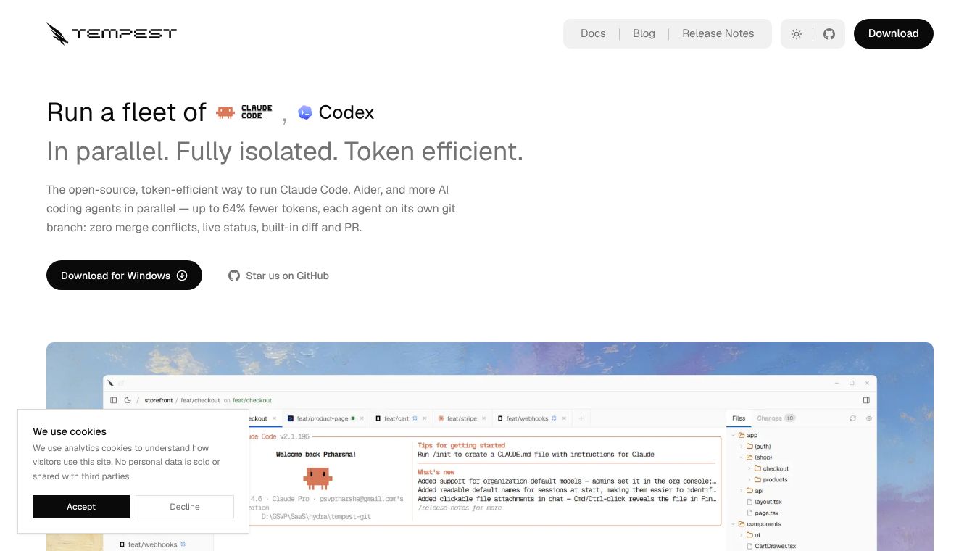Toggle the right panel icon in the app preview
980x551 pixels.
[x=866, y=400]
